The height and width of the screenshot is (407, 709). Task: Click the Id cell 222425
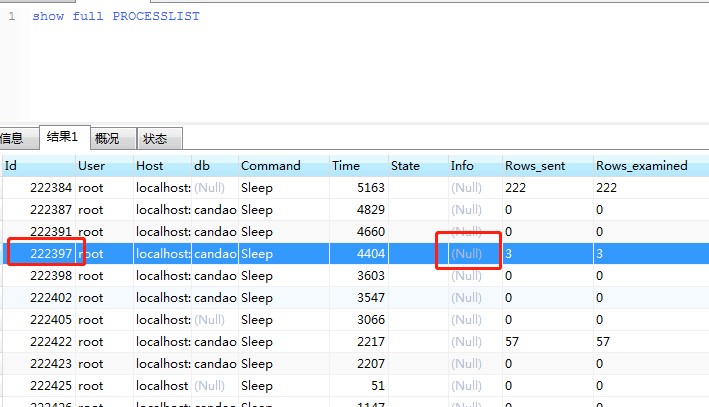pyautogui.click(x=50, y=386)
